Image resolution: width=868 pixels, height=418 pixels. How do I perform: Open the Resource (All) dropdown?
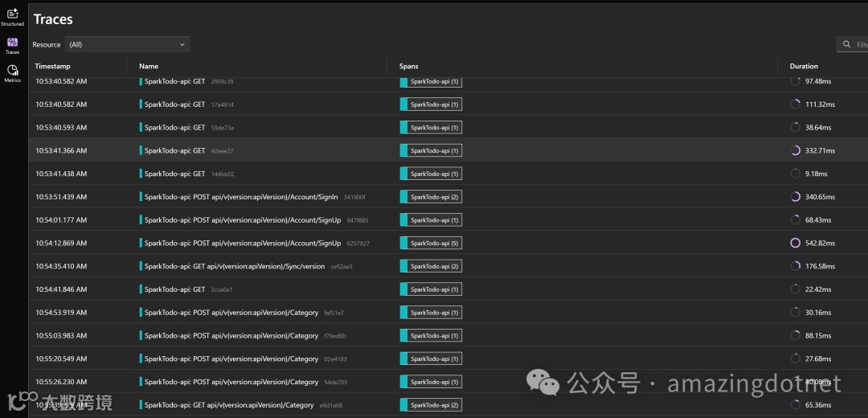click(127, 44)
